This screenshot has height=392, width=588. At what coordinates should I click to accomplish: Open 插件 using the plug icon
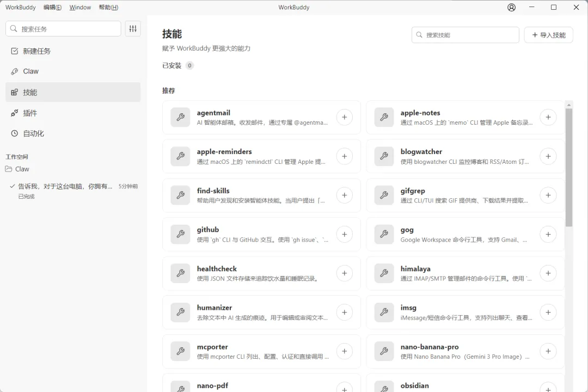(14, 113)
